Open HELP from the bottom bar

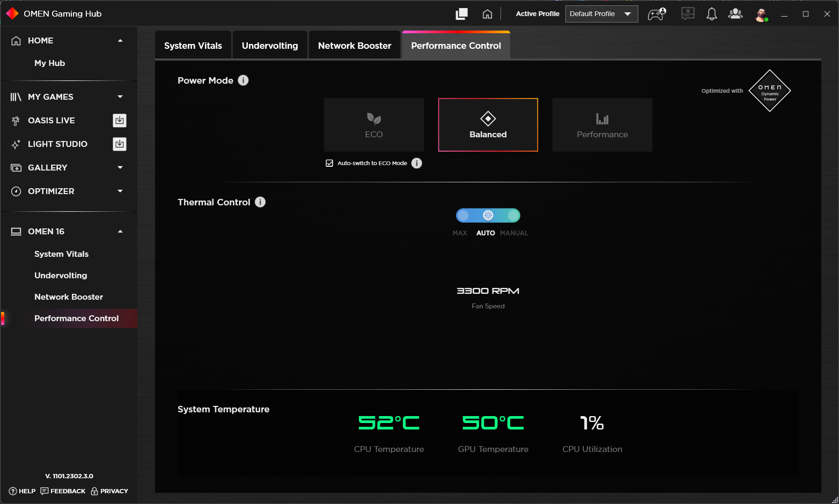coord(21,491)
